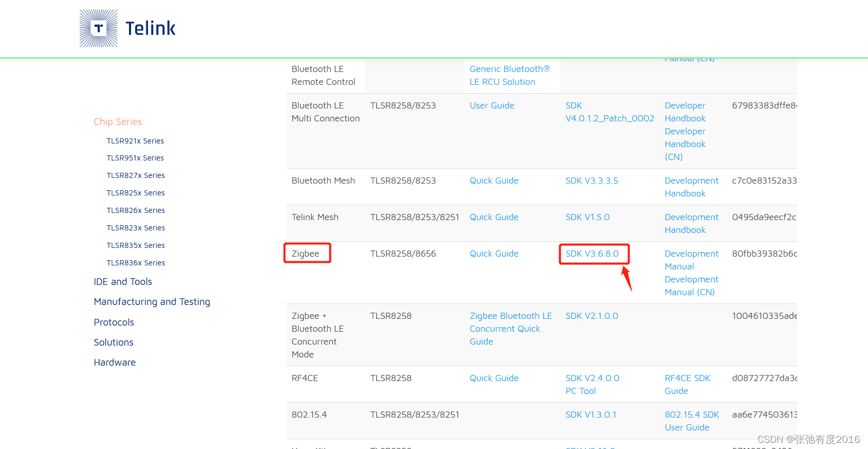Screen dimensions: 868x449
Task: Open Telink Mesh Development Handbook
Action: tap(691, 224)
